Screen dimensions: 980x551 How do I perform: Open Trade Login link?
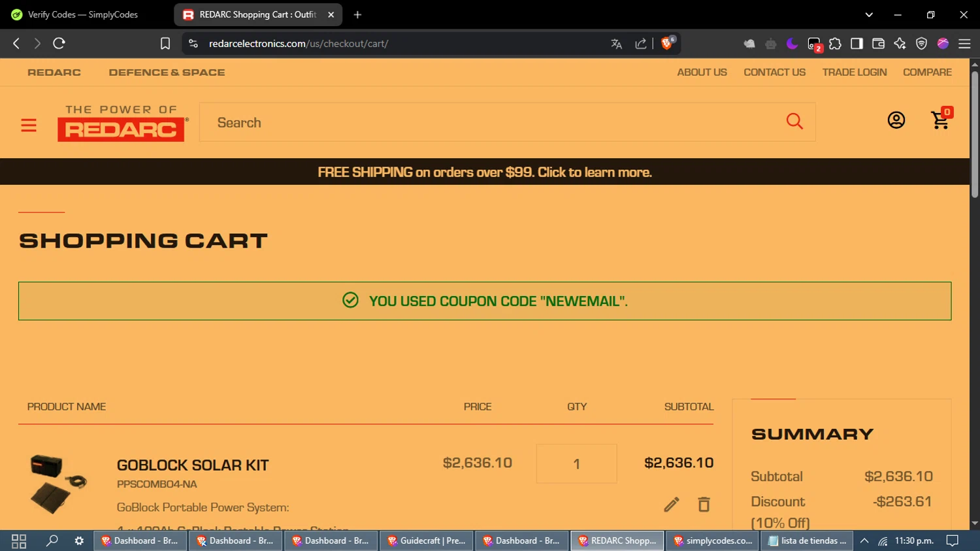(x=855, y=73)
